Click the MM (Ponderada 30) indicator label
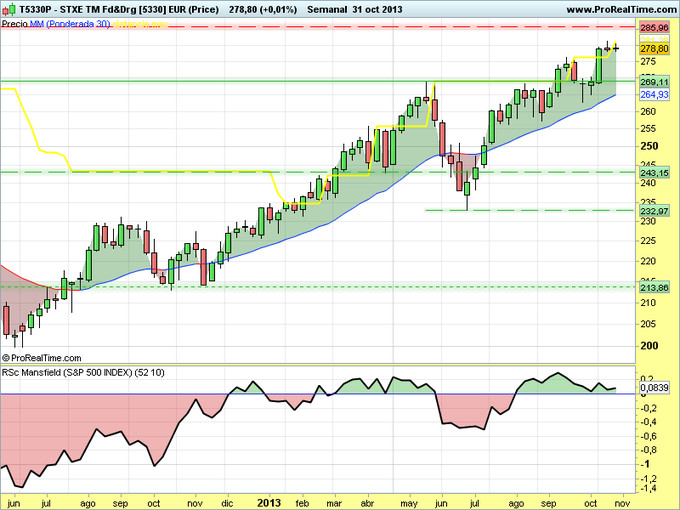The image size is (680, 510). coord(68,21)
